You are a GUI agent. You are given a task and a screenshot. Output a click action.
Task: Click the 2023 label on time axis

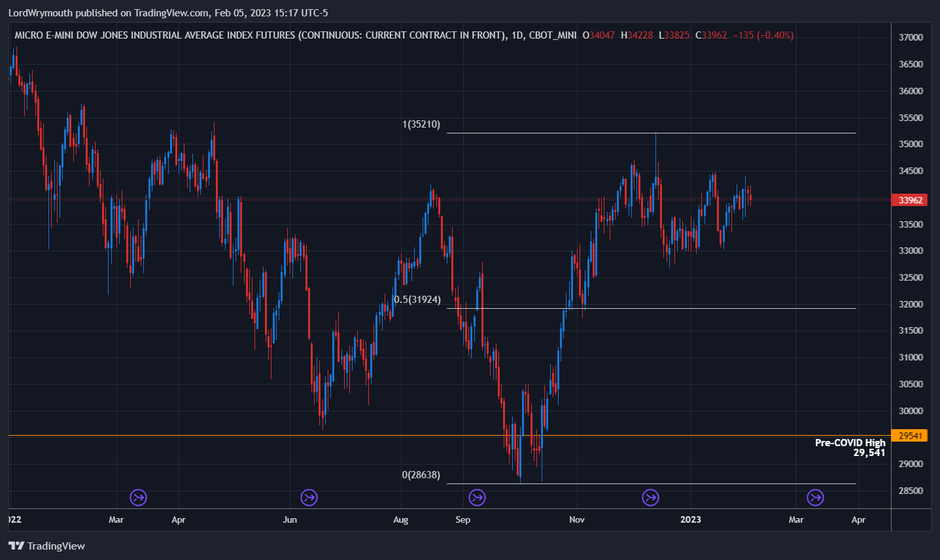(x=691, y=519)
